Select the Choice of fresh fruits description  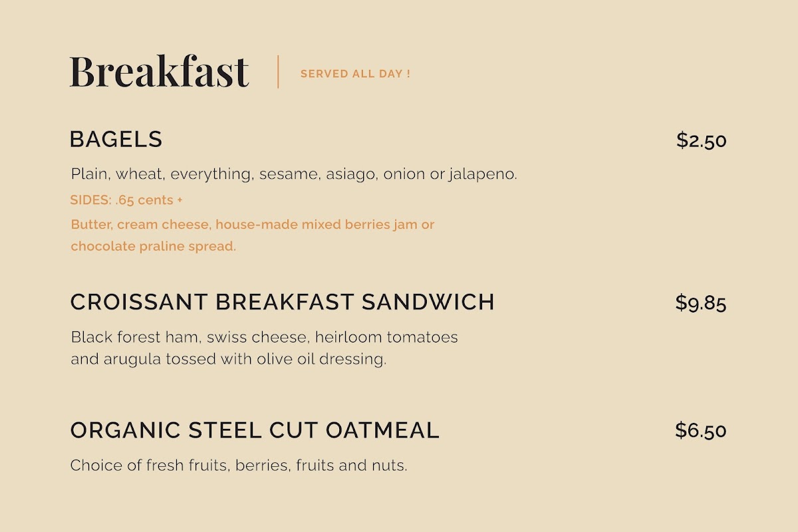[238, 465]
